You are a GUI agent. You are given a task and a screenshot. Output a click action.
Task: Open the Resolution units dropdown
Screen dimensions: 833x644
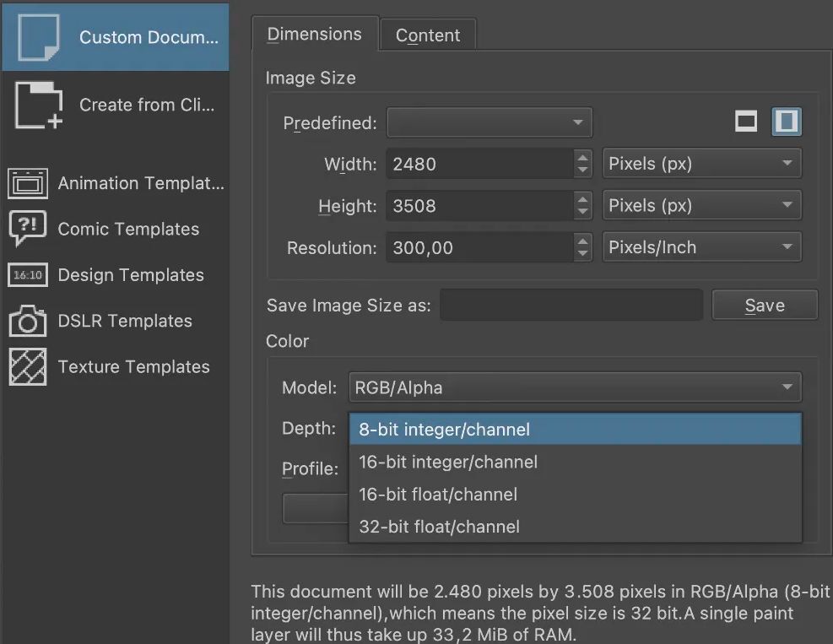(701, 246)
